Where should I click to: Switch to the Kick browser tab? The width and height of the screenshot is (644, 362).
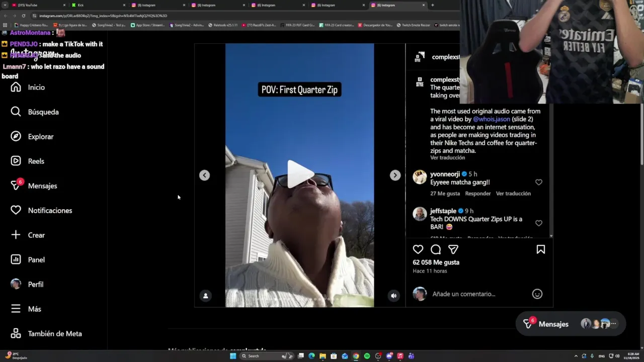coord(98,5)
